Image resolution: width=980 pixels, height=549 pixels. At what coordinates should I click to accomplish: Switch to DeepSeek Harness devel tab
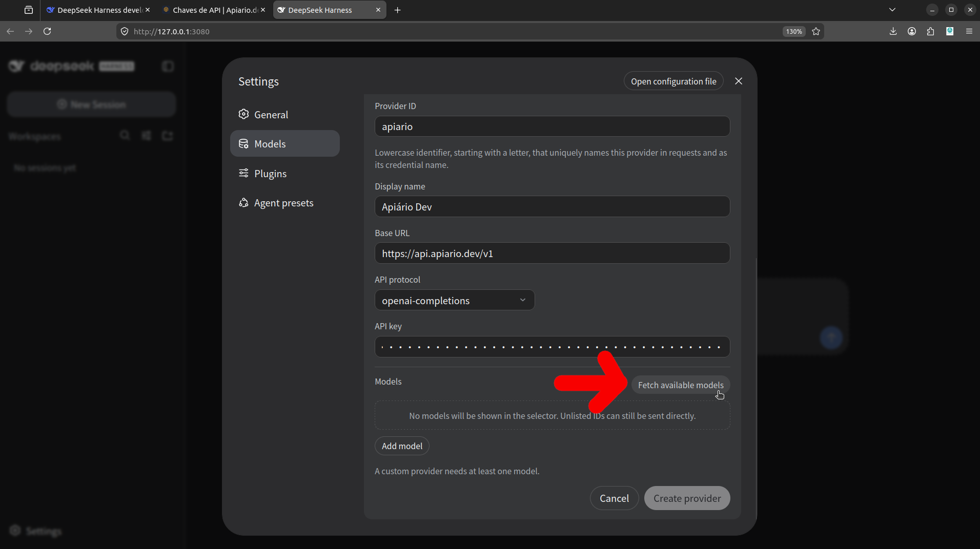[x=97, y=10]
